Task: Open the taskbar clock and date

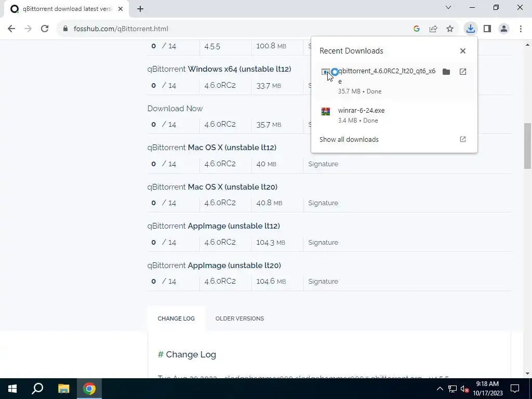Action: click(x=487, y=389)
